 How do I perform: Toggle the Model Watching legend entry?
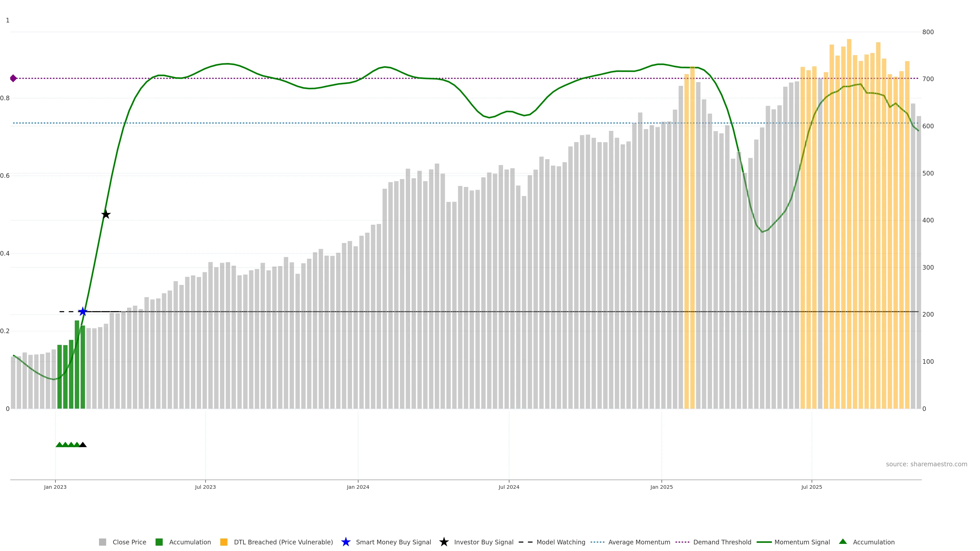(x=560, y=542)
